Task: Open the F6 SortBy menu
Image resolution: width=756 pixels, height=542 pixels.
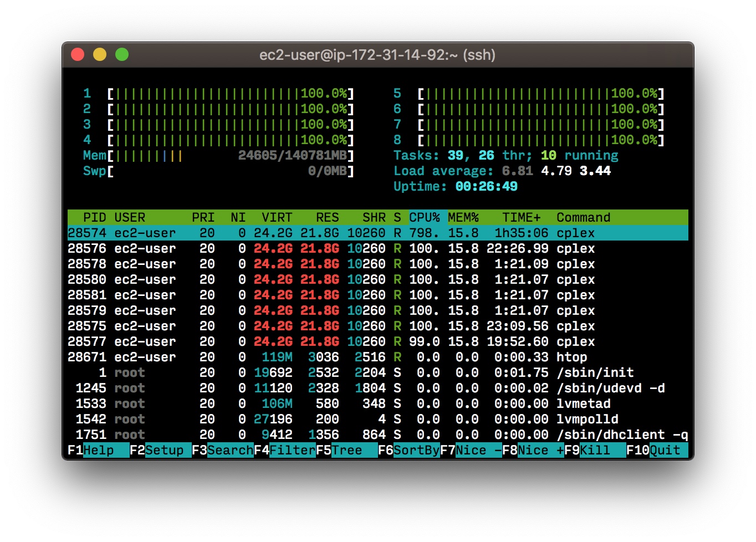Action: coord(408,450)
